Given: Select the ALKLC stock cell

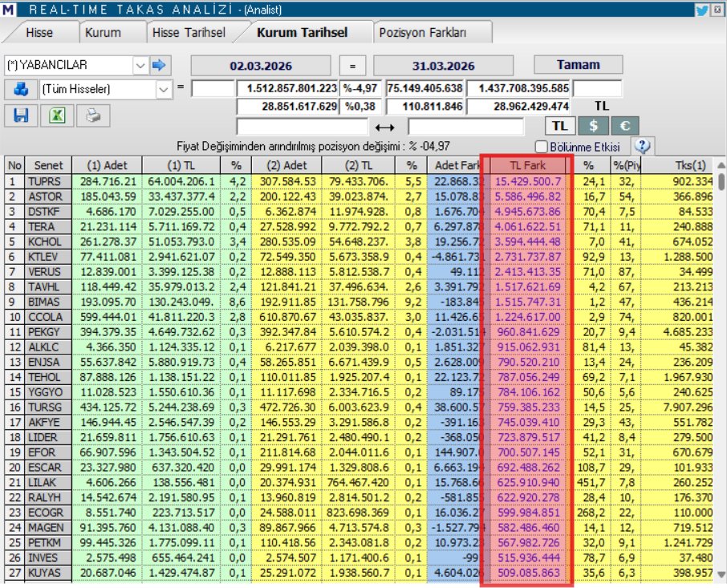Looking at the screenshot, I should 48,347.
